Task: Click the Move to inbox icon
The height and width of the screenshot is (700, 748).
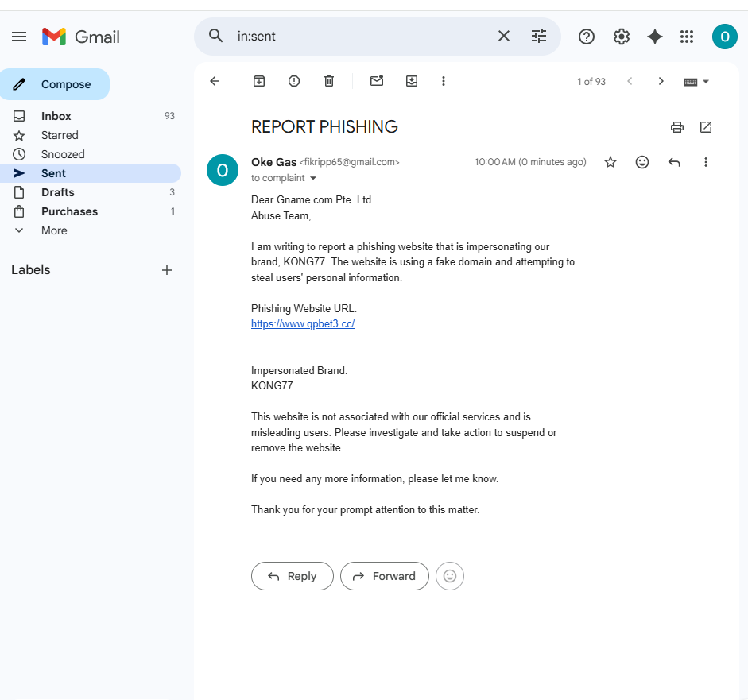Action: (412, 81)
